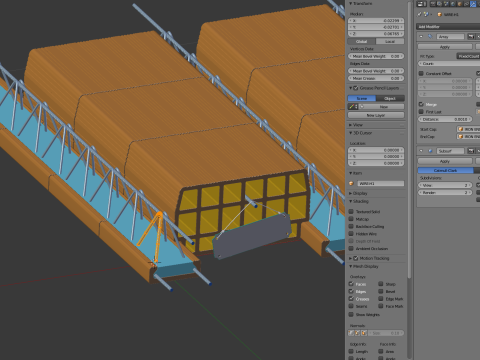Toggle Grease Pencil Layers checkbox
This screenshot has height=360, width=480.
coord(356,88)
